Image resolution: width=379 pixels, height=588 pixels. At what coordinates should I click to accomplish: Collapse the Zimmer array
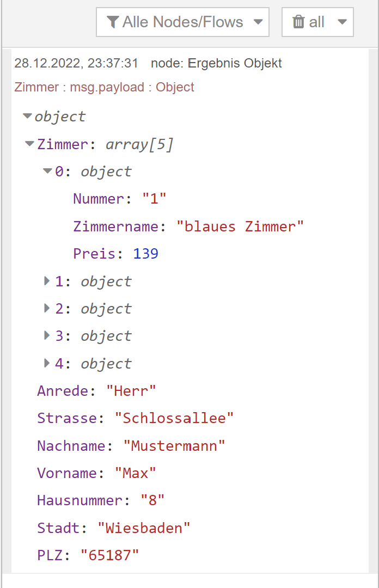coord(29,144)
